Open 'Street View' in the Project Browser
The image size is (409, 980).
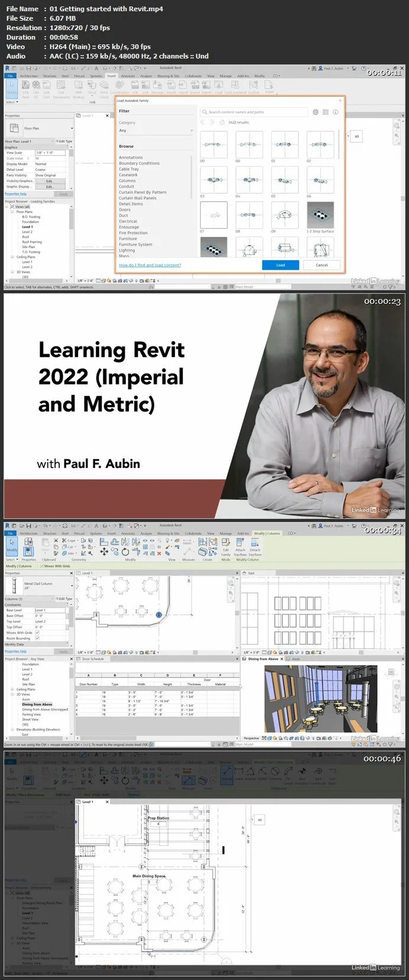click(x=30, y=719)
